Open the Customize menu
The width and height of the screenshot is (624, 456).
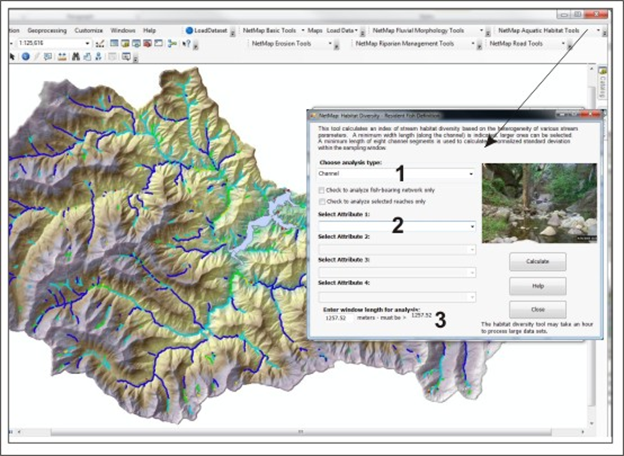(89, 31)
